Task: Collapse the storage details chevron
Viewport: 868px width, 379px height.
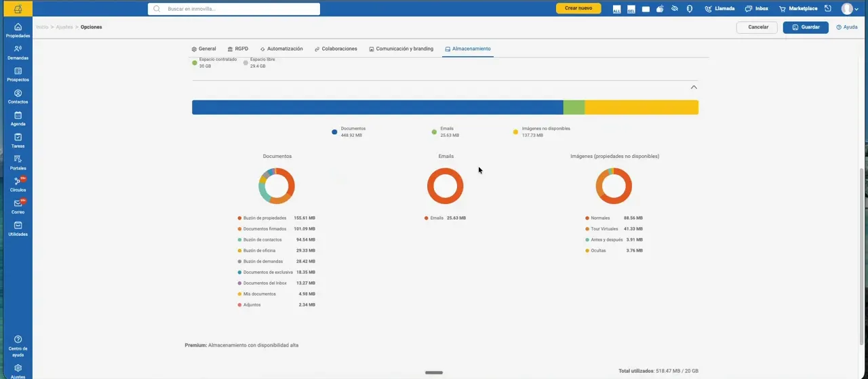Action: click(694, 87)
